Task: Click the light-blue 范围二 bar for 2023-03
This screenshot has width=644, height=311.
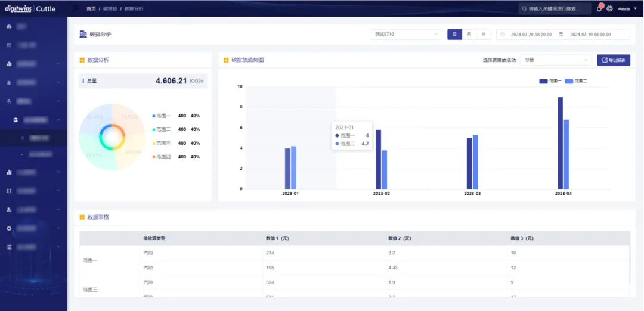Action: click(x=475, y=162)
